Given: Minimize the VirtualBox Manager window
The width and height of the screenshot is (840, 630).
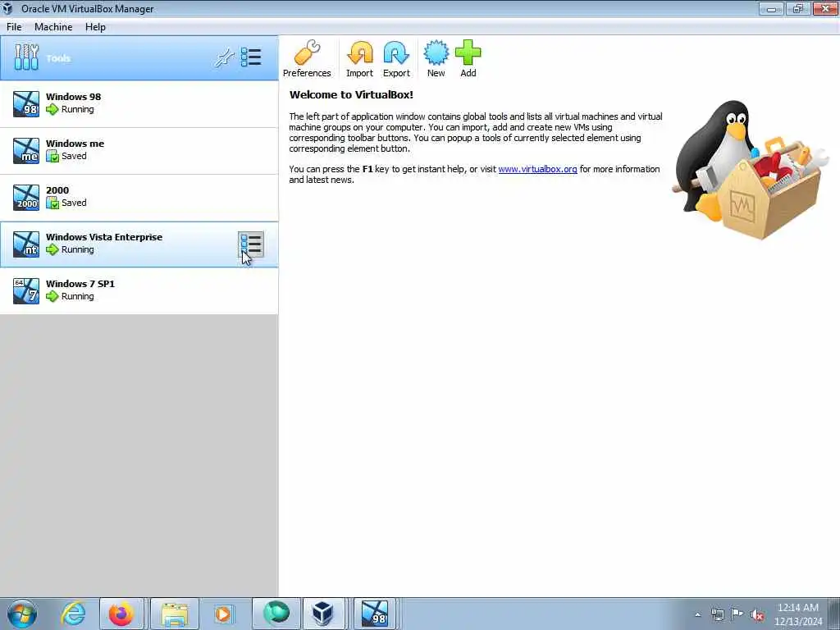Looking at the screenshot, I should 771,8.
